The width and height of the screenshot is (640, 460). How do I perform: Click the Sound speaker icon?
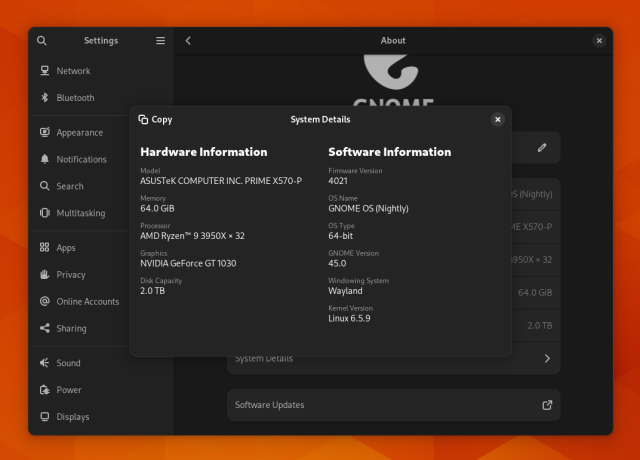point(44,363)
